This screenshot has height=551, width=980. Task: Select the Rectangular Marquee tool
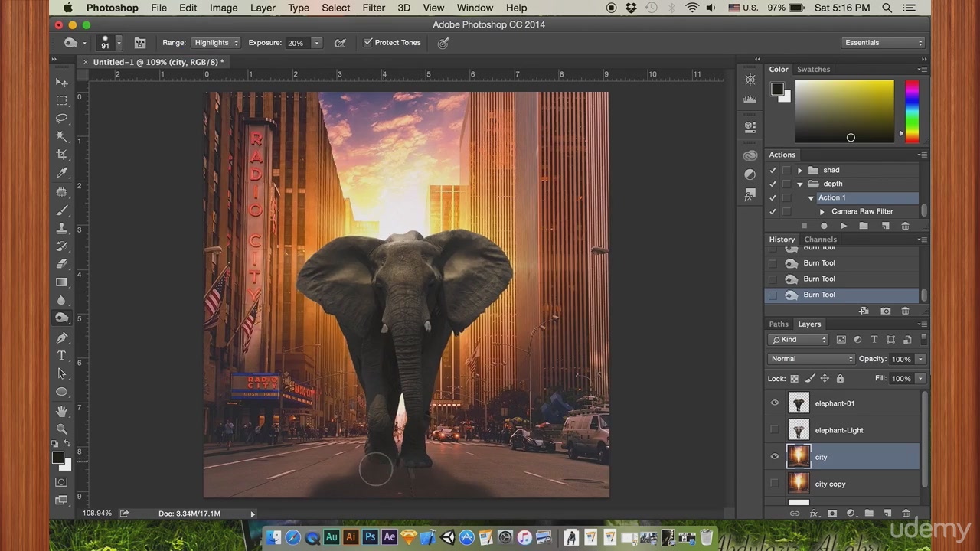pyautogui.click(x=61, y=100)
